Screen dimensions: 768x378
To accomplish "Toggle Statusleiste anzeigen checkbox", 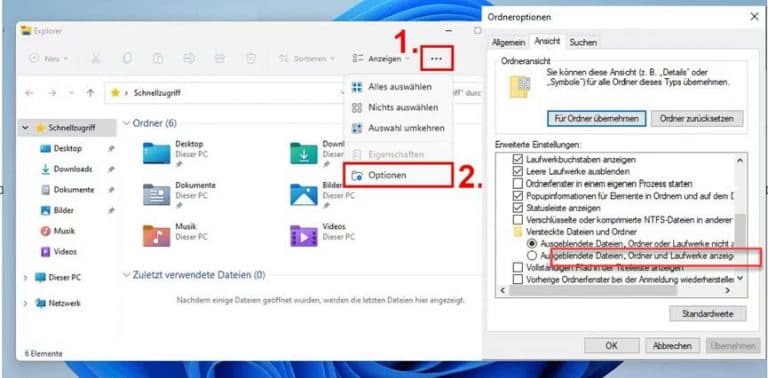I will (517, 208).
